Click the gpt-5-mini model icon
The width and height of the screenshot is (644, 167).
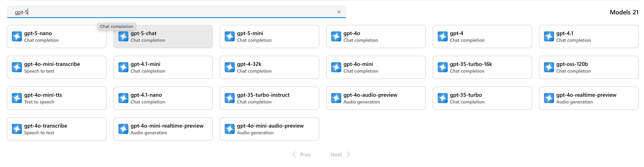[x=230, y=36]
